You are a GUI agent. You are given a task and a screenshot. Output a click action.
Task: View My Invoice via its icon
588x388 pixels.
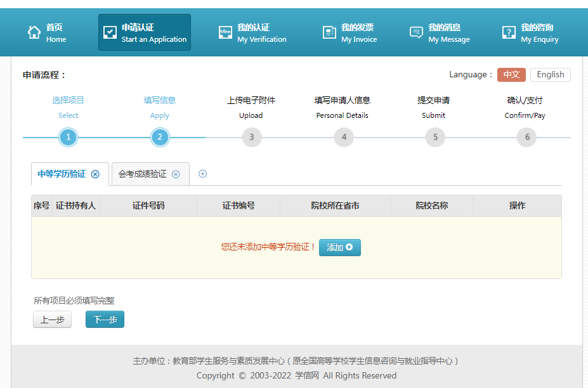(x=329, y=32)
